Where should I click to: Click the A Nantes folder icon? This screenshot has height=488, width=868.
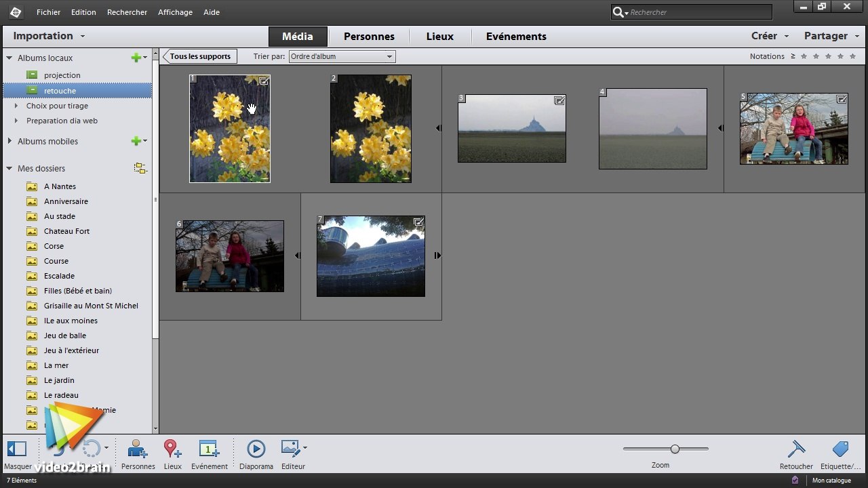31,186
